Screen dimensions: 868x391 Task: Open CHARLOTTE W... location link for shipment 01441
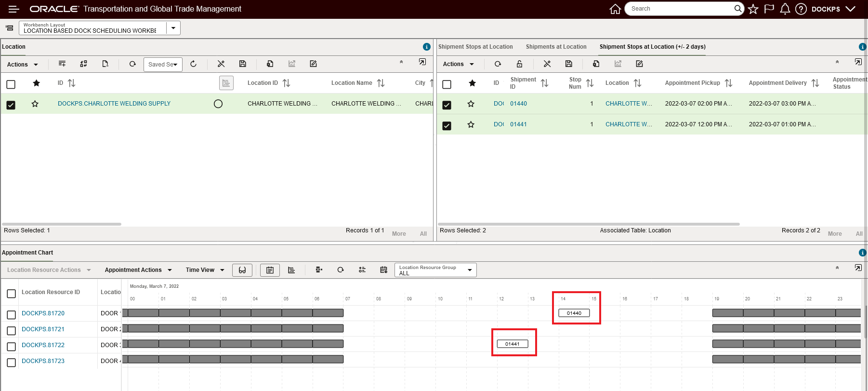[629, 124]
